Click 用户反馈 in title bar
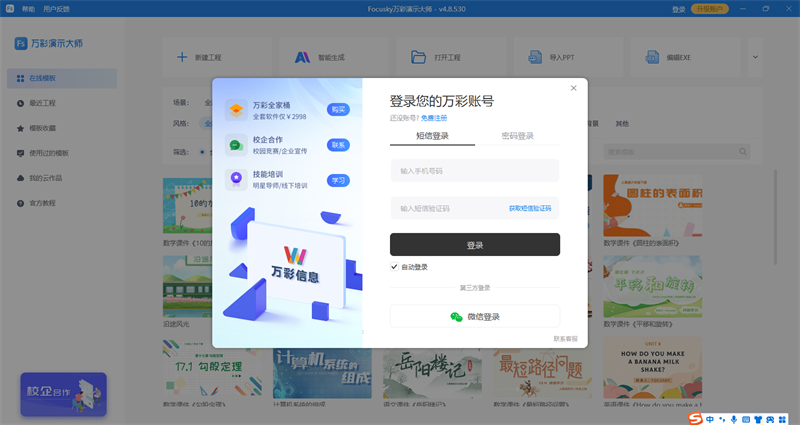The height and width of the screenshot is (425, 800). pos(56,9)
